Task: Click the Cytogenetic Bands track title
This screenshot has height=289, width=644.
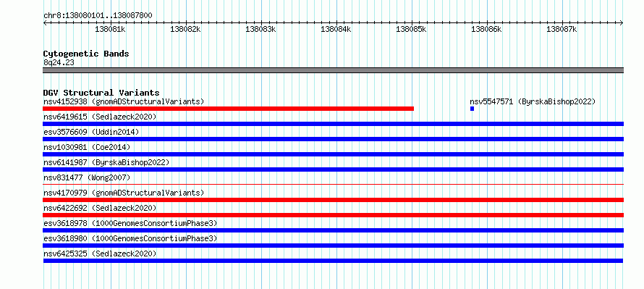Action: [x=86, y=54]
